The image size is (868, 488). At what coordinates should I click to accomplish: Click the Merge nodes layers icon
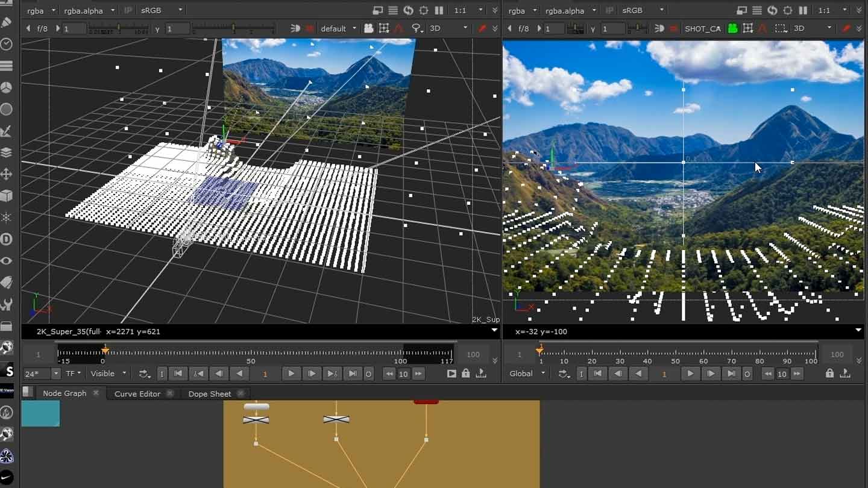(7, 152)
